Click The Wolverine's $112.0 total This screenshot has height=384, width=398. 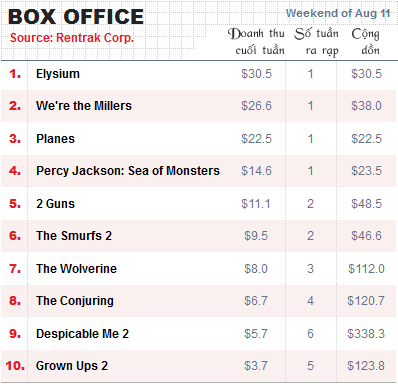[x=366, y=268]
